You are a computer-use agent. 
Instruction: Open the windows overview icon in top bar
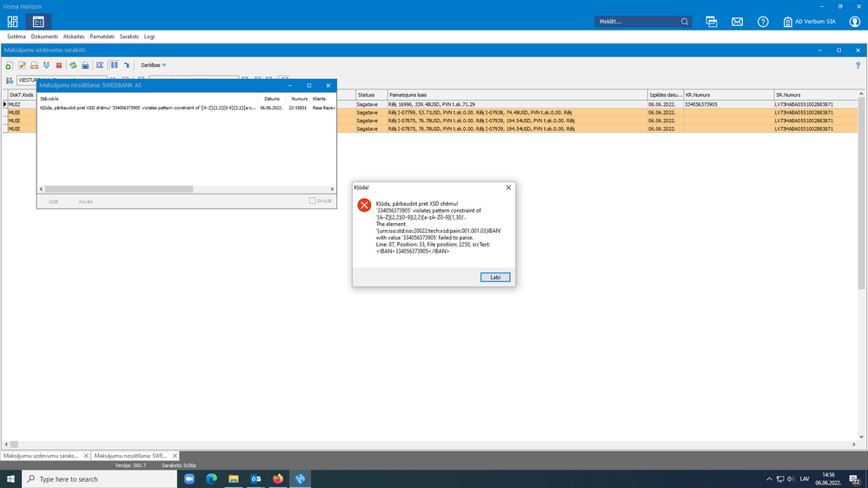(712, 22)
